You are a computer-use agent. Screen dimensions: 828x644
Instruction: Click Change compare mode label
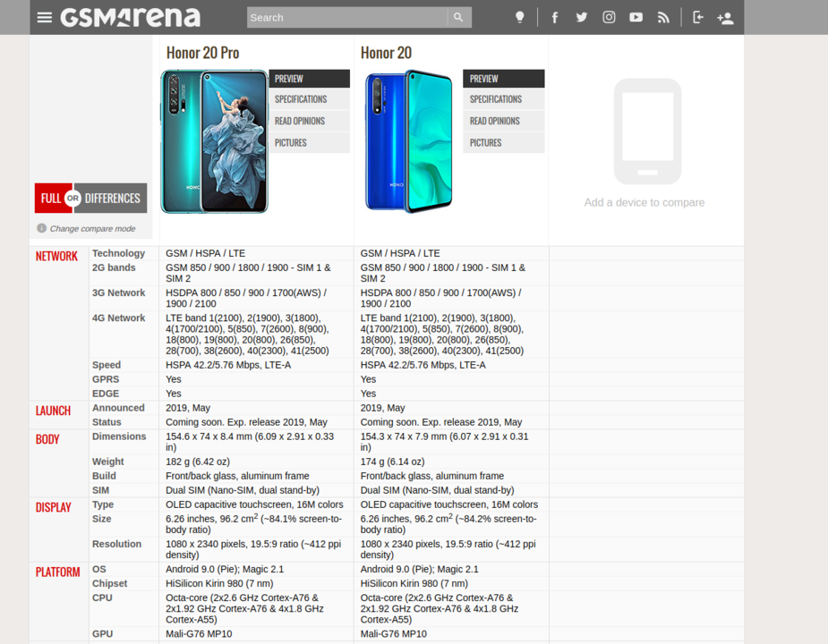tap(92, 229)
